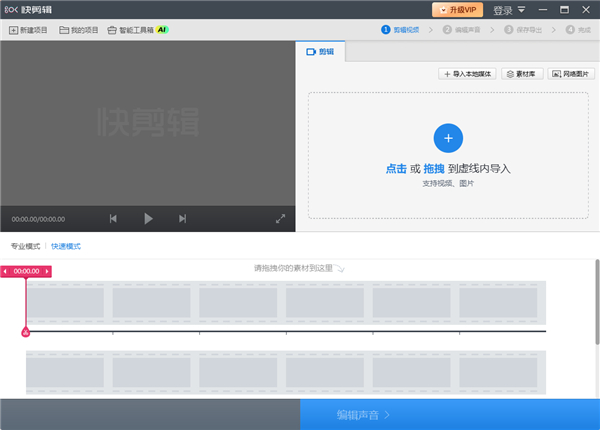Viewport: 600px width, 430px height.
Task: Click the blue plus import circle
Action: (x=448, y=137)
